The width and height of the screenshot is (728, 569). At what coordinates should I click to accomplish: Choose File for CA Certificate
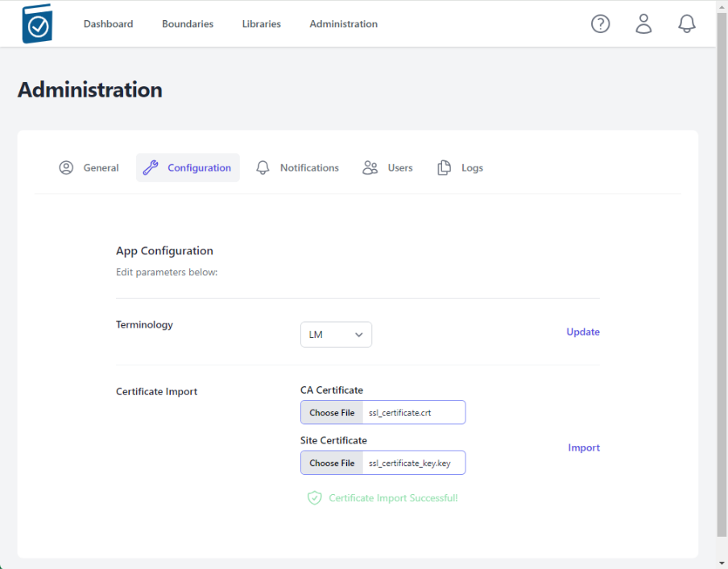click(x=332, y=413)
